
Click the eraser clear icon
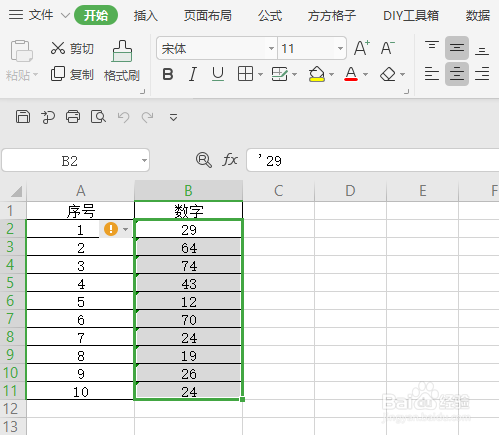tap(387, 74)
